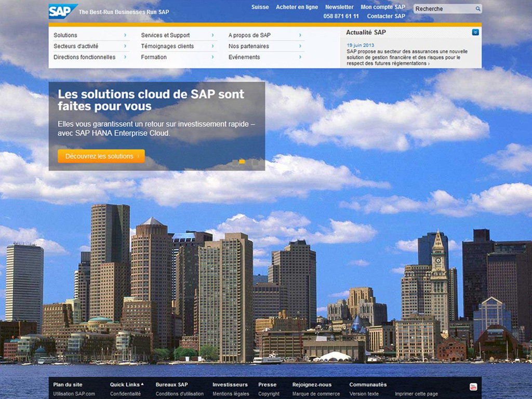
Task: Open Directions fonctionnelles menu
Action: tap(85, 57)
